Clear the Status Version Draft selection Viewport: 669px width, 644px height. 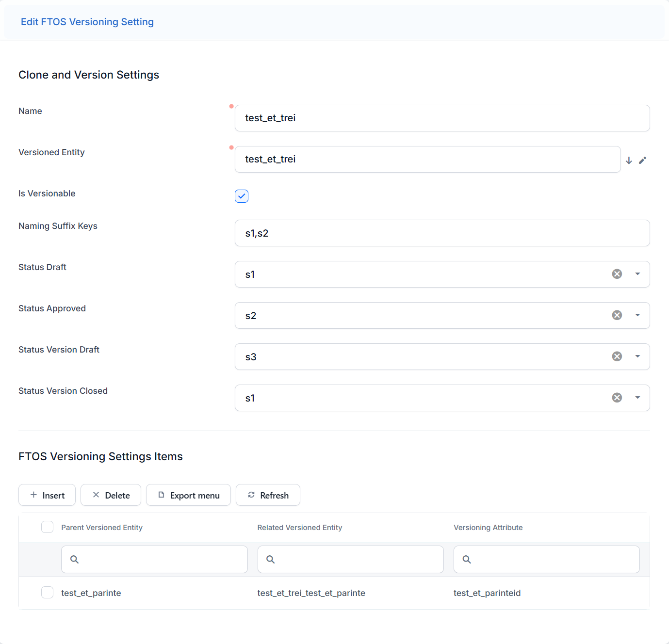coord(617,356)
